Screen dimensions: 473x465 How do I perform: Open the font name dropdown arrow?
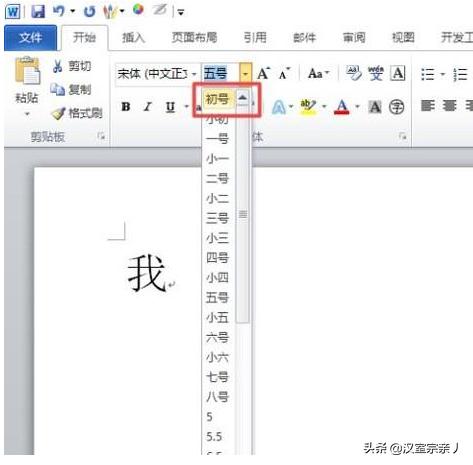coord(194,73)
